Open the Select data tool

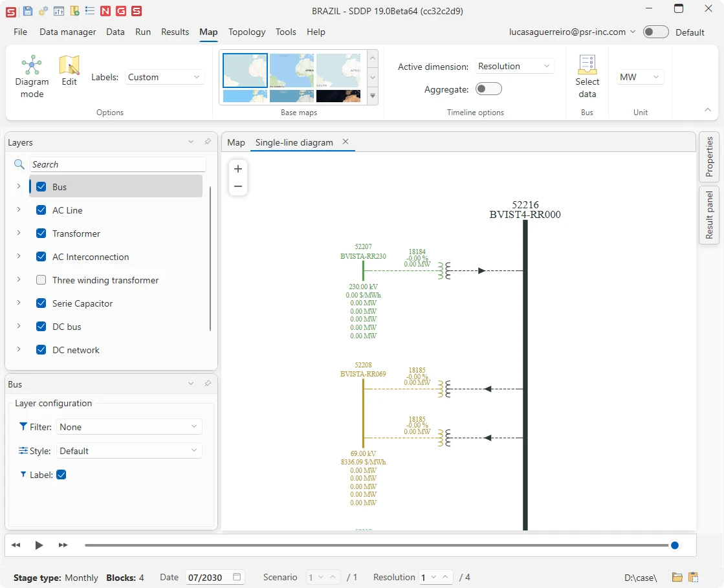point(587,76)
